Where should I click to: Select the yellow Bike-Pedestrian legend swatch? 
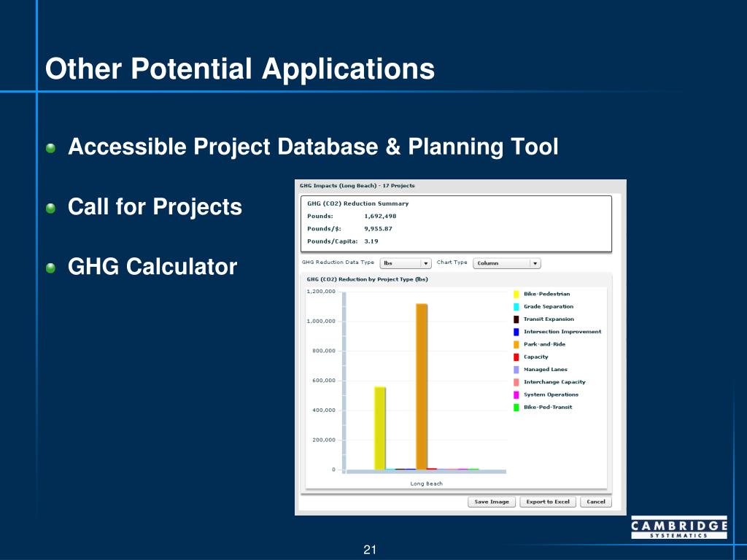coord(516,295)
